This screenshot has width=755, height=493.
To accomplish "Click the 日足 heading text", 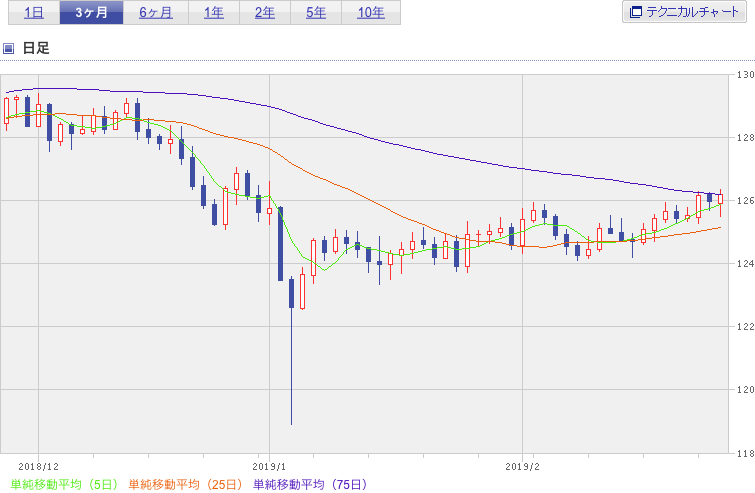I will [x=36, y=48].
